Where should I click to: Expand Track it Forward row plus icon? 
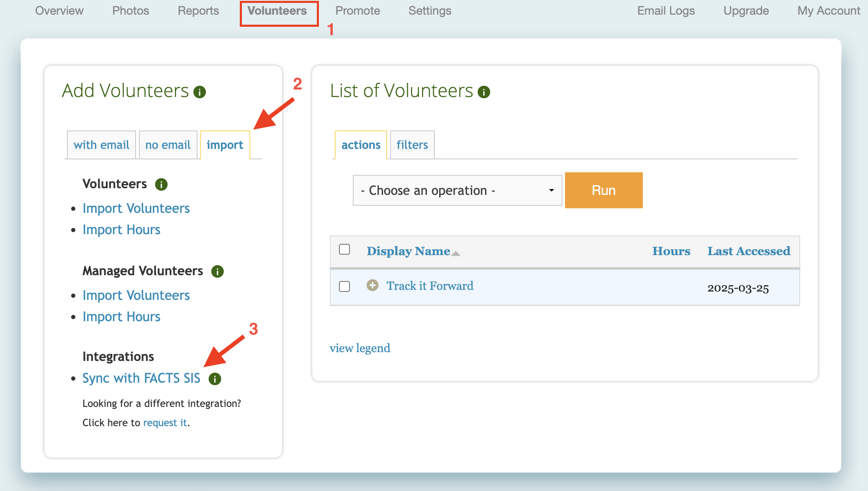(x=372, y=286)
